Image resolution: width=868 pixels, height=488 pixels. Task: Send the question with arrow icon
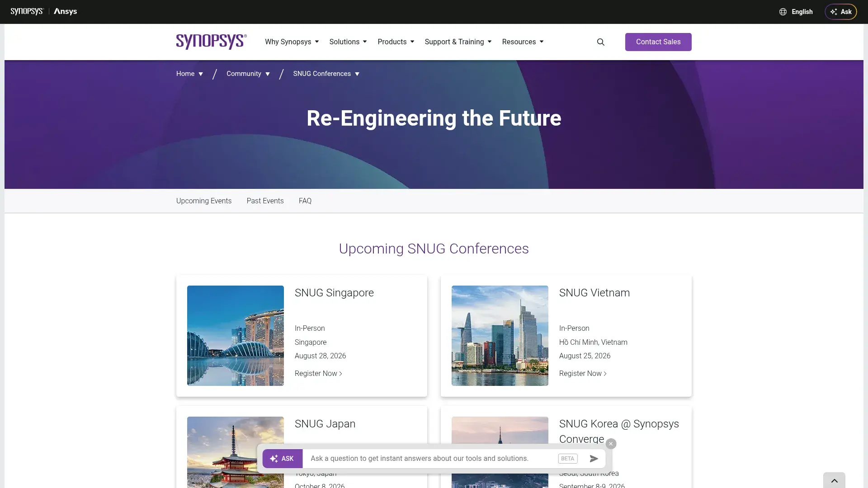coord(594,459)
